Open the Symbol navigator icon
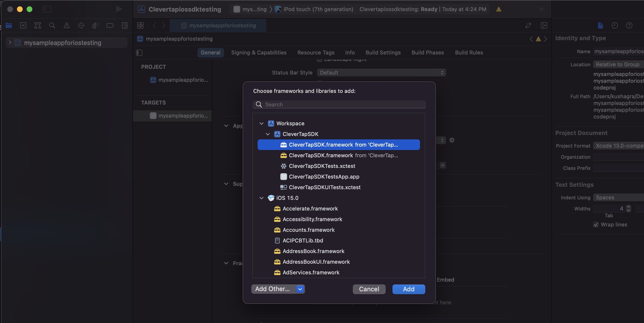This screenshot has width=644, height=323. tap(38, 25)
